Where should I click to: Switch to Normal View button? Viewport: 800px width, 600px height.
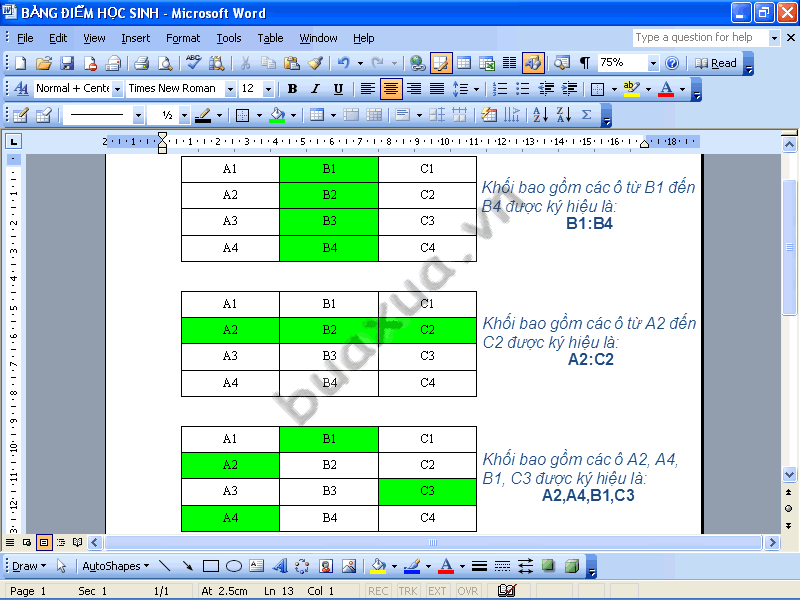[10, 542]
